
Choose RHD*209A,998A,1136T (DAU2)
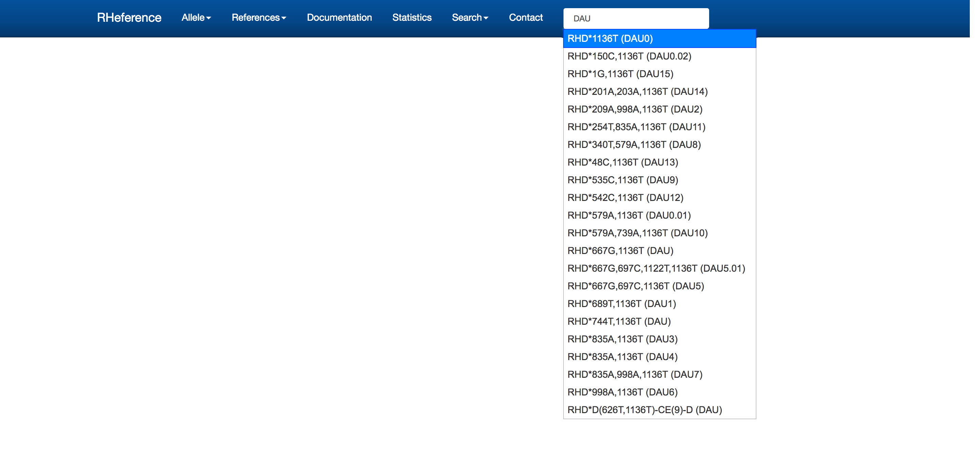click(x=659, y=109)
